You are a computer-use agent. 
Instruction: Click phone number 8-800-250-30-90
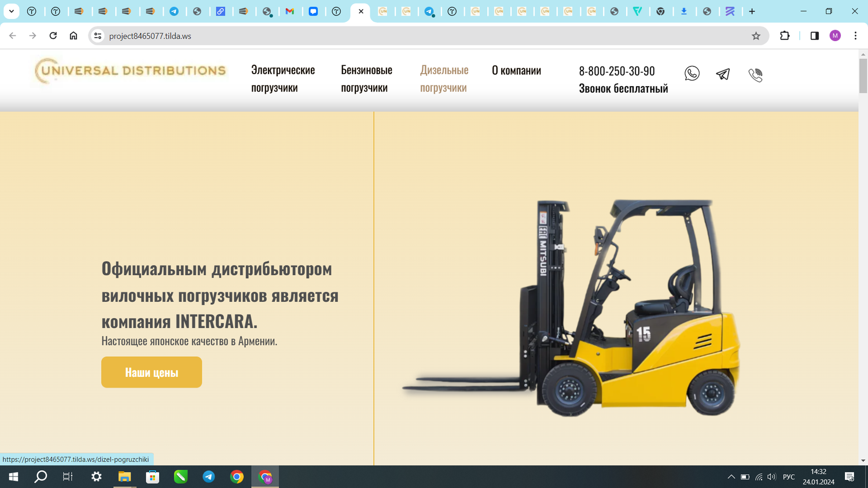pos(617,71)
